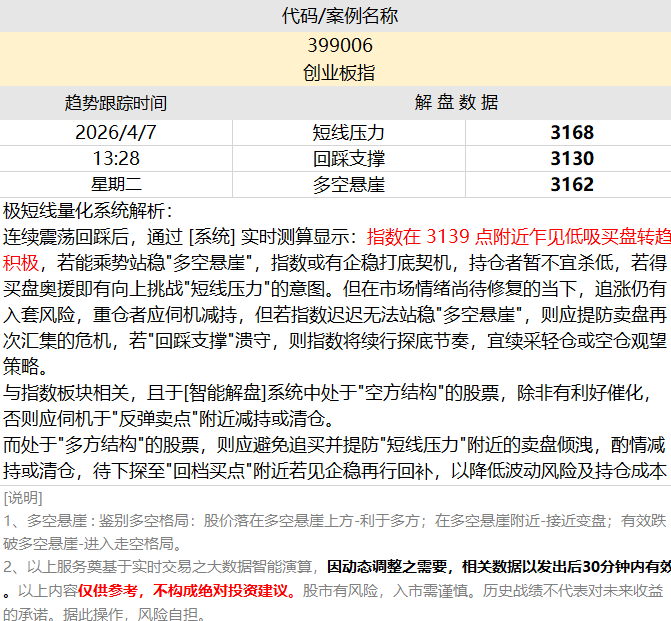Click the 极短线量化系统解析 heading
Screen dimensions: 671x621
(x=88, y=211)
